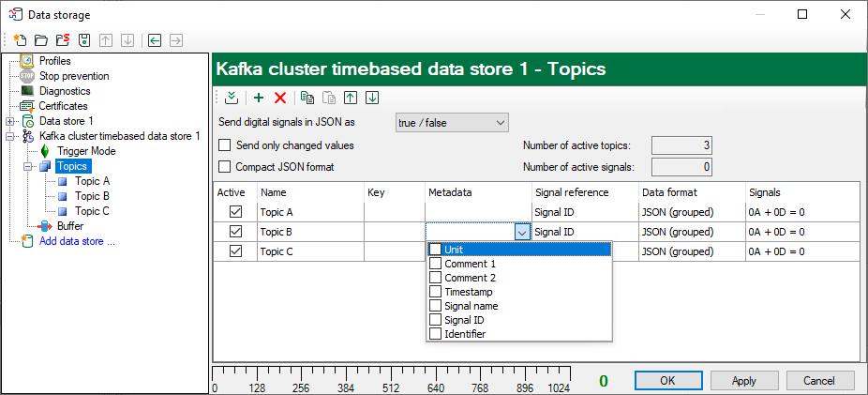
Task: Click the open folder icon in top toolbar
Action: [41, 40]
